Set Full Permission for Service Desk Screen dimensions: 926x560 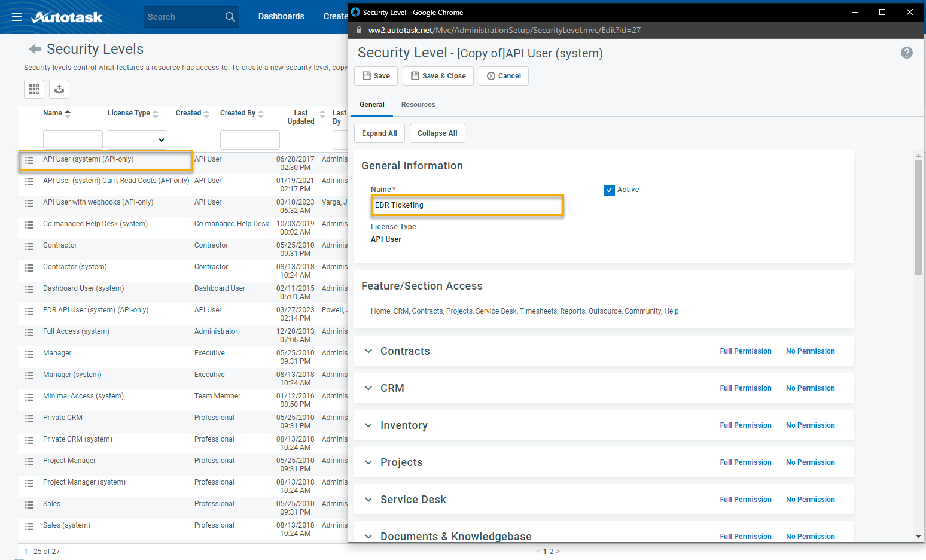pos(745,500)
